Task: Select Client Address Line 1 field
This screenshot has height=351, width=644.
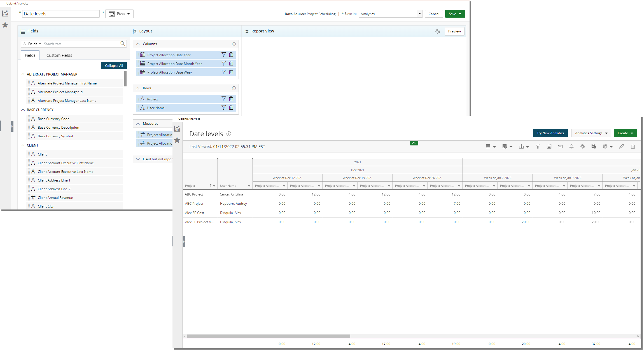Action: 74,180
